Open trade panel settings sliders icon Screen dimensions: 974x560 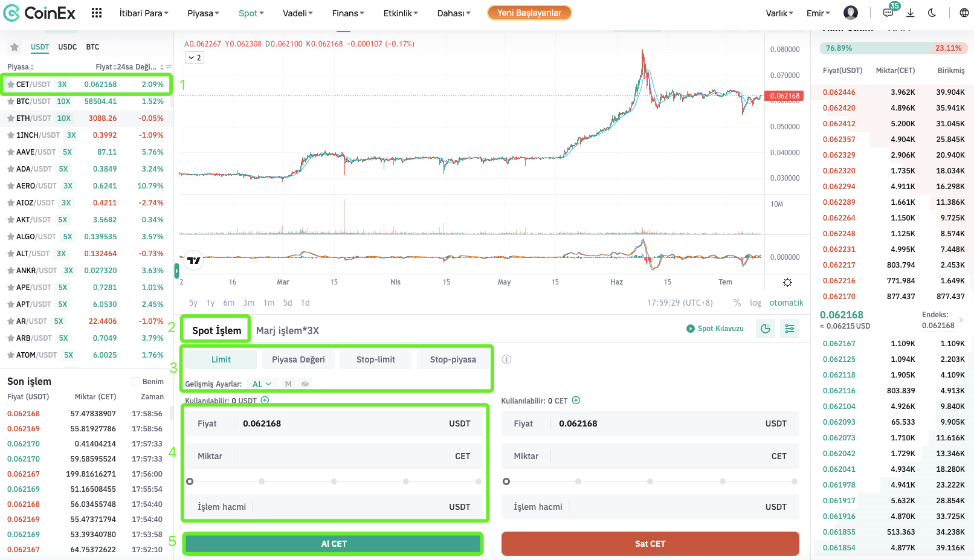[x=790, y=329]
